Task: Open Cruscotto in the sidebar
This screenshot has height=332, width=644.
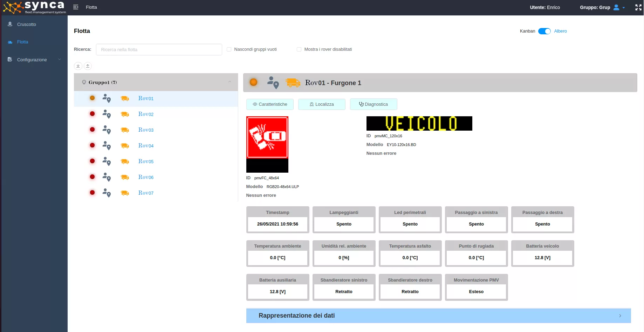Action: pyautogui.click(x=27, y=25)
